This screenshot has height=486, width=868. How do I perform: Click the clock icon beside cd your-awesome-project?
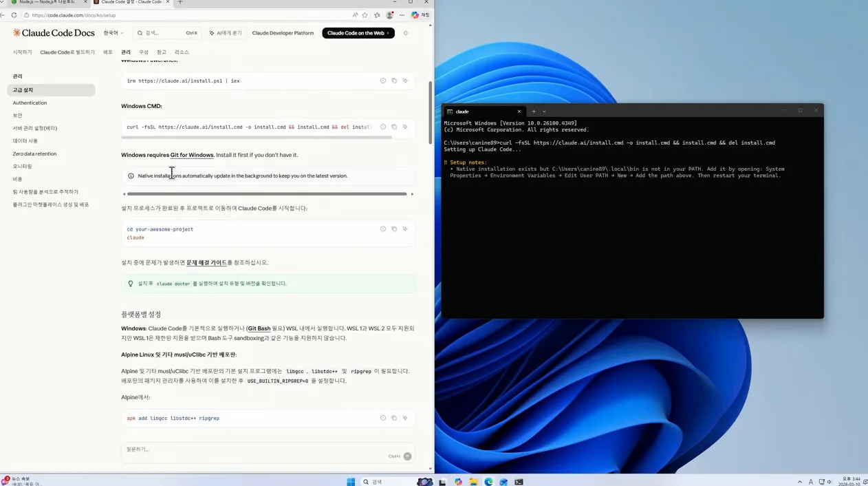pyautogui.click(x=383, y=229)
